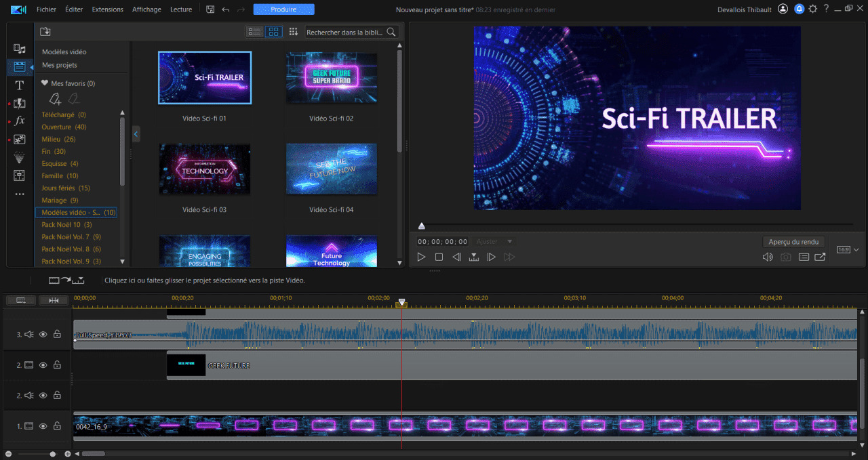The image size is (868, 460).
Task: Lock video track 1
Action: pyautogui.click(x=57, y=426)
